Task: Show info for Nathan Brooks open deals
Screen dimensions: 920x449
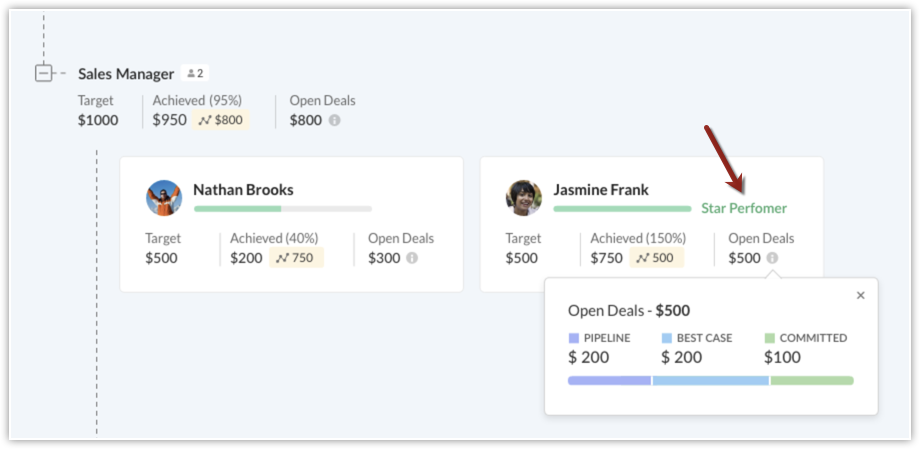Action: (x=412, y=258)
